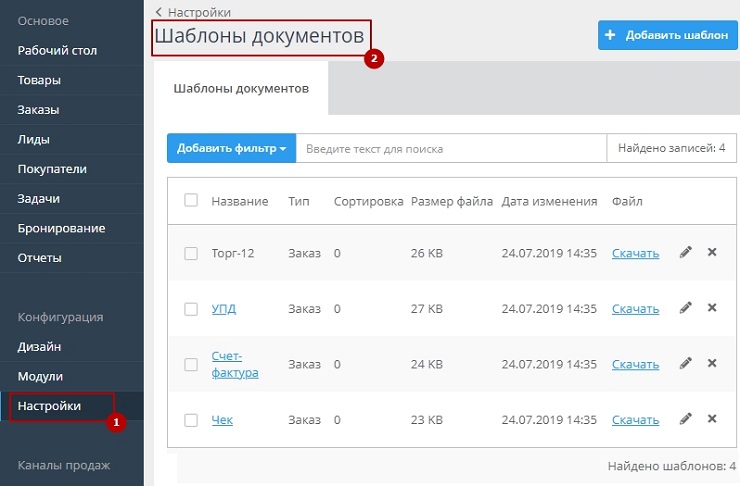Viewport: 740px width, 486px height.
Task: Go back via the Настройки breadcrumb
Action: click(x=197, y=13)
